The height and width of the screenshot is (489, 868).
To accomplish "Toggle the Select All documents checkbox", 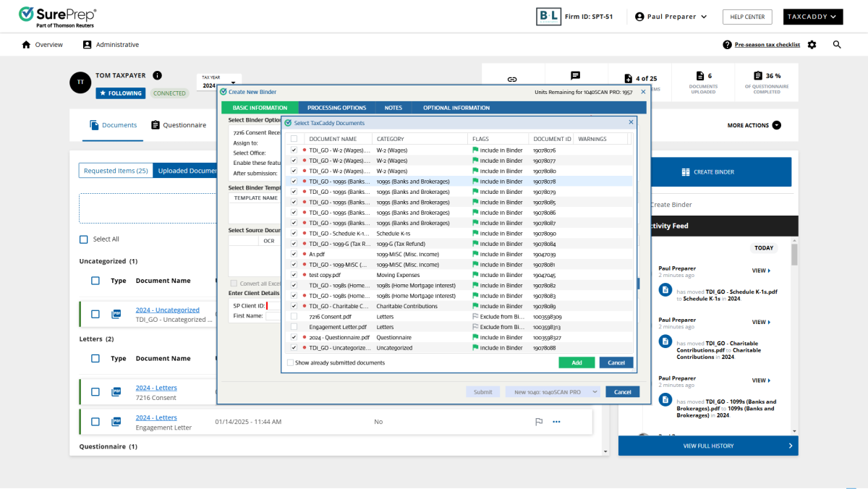I will (x=84, y=239).
